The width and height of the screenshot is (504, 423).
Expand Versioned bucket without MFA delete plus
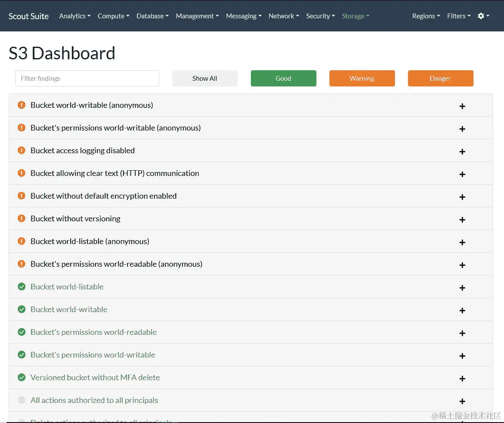tap(462, 378)
